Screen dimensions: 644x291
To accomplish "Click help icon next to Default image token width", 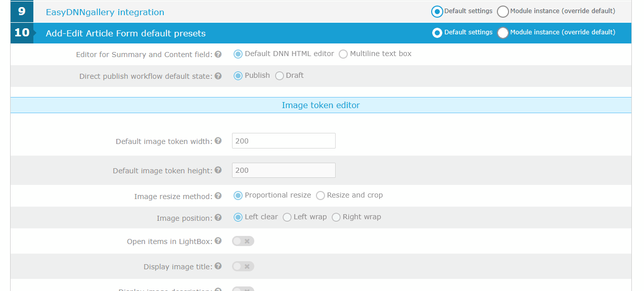I will pyautogui.click(x=218, y=141).
